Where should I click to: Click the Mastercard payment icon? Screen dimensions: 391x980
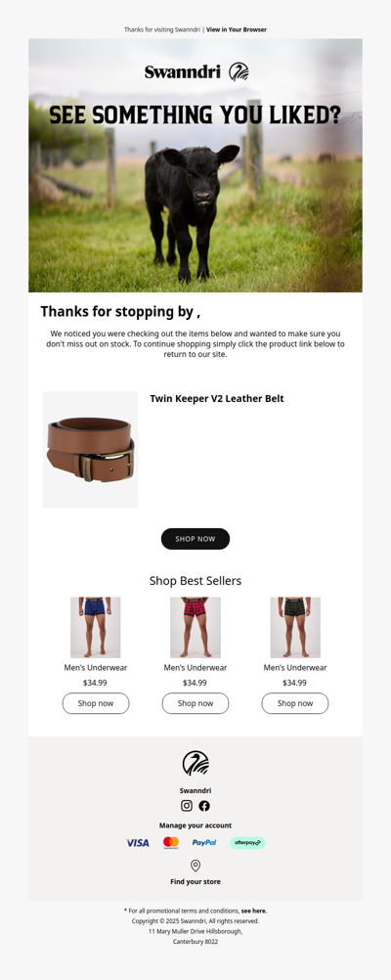point(170,842)
